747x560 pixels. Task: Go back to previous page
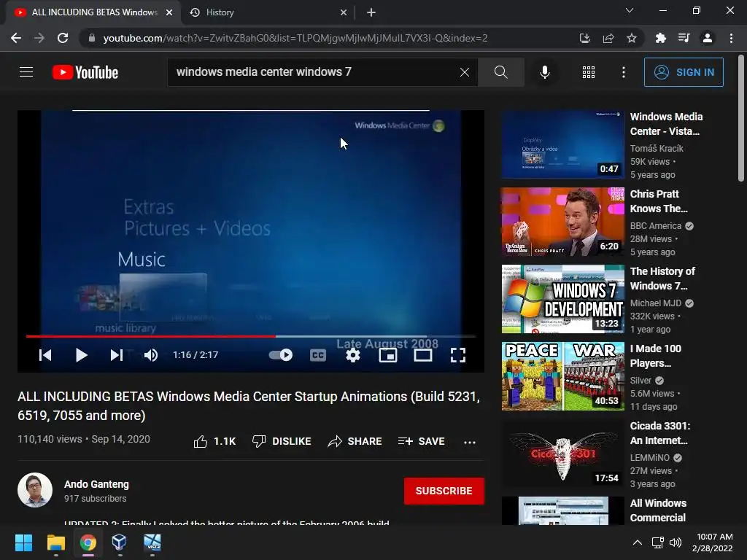pyautogui.click(x=16, y=38)
